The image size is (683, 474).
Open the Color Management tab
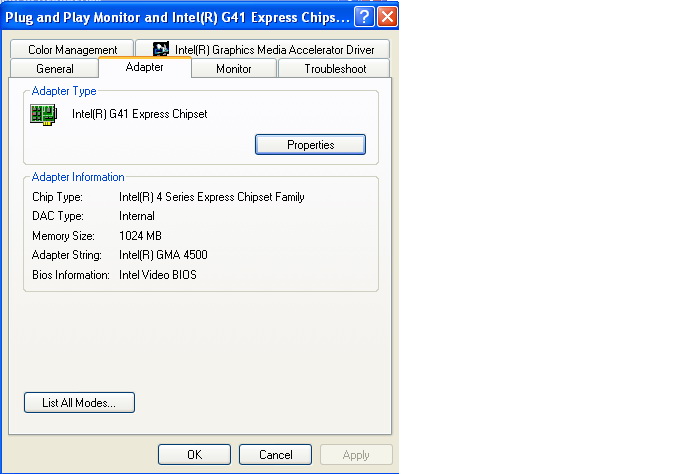pos(72,49)
